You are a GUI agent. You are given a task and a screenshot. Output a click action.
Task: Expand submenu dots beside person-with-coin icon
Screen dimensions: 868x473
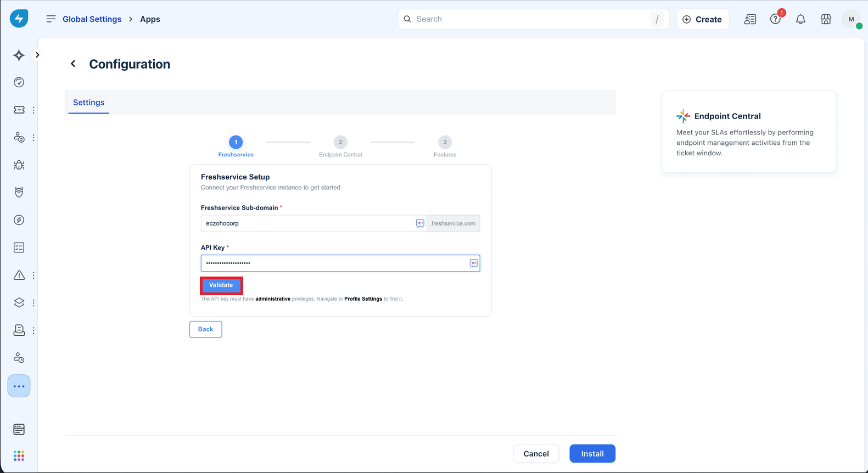point(33,138)
